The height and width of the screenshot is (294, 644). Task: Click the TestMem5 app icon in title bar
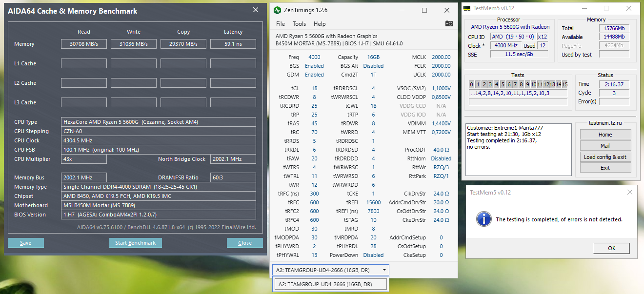click(x=467, y=8)
